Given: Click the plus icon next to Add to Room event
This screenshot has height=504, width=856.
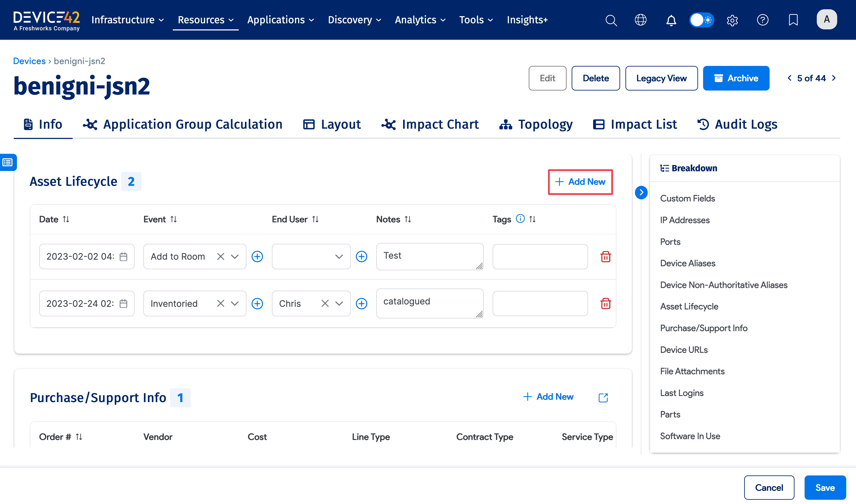Looking at the screenshot, I should [x=257, y=256].
